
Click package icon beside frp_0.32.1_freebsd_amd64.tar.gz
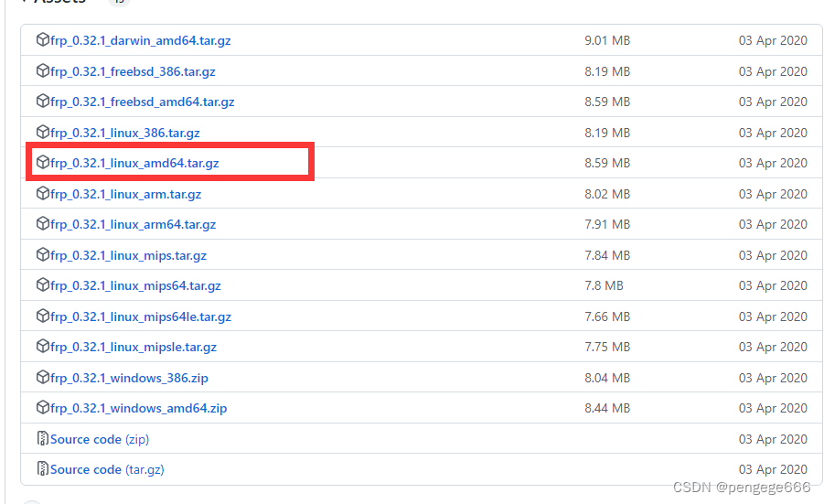click(x=43, y=101)
